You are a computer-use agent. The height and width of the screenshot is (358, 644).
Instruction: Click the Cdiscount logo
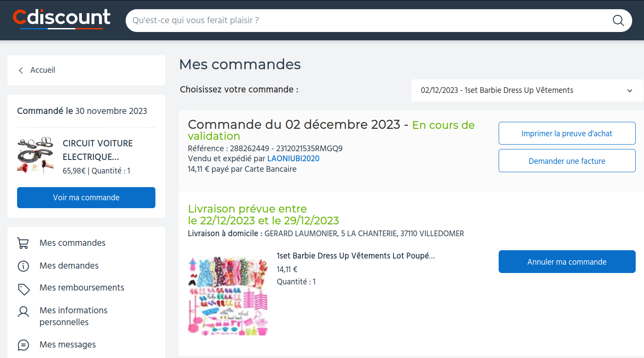point(61,19)
